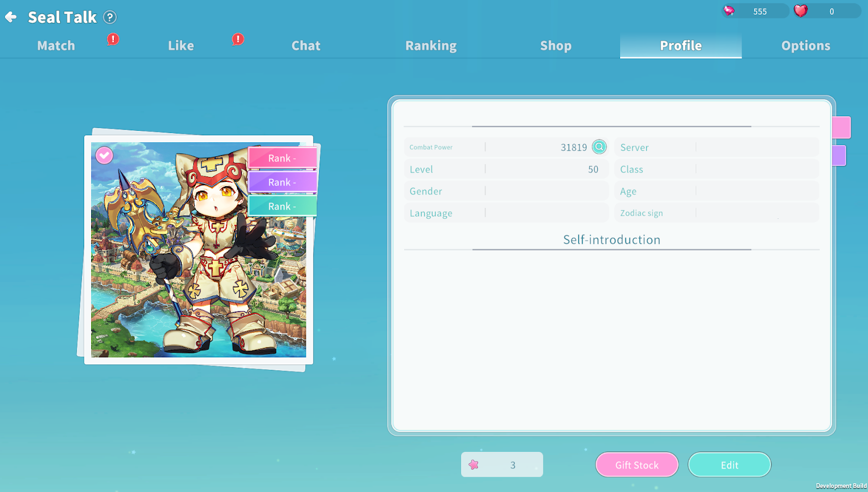
Task: Click the alert badge on Like tab
Action: click(238, 39)
